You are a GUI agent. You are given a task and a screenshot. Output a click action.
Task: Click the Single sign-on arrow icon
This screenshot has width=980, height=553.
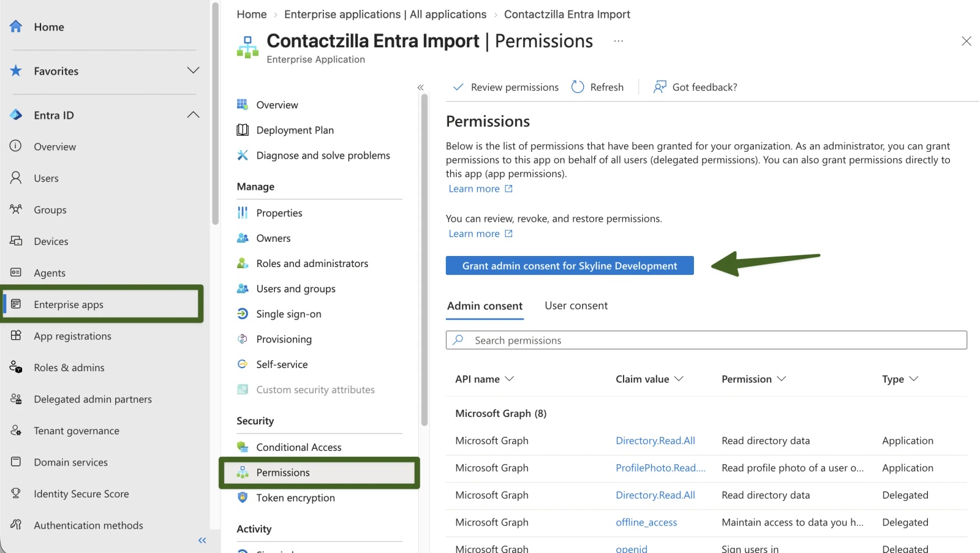[243, 314]
